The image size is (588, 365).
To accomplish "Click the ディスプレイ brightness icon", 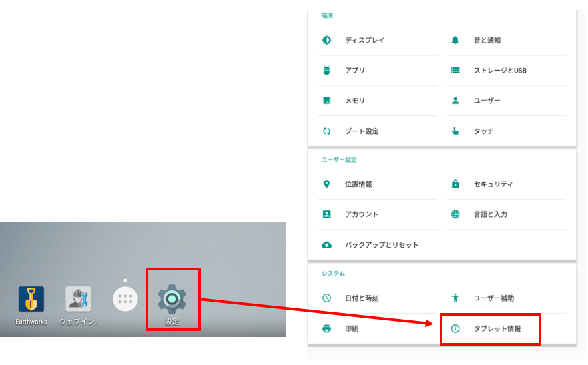I will coord(326,40).
